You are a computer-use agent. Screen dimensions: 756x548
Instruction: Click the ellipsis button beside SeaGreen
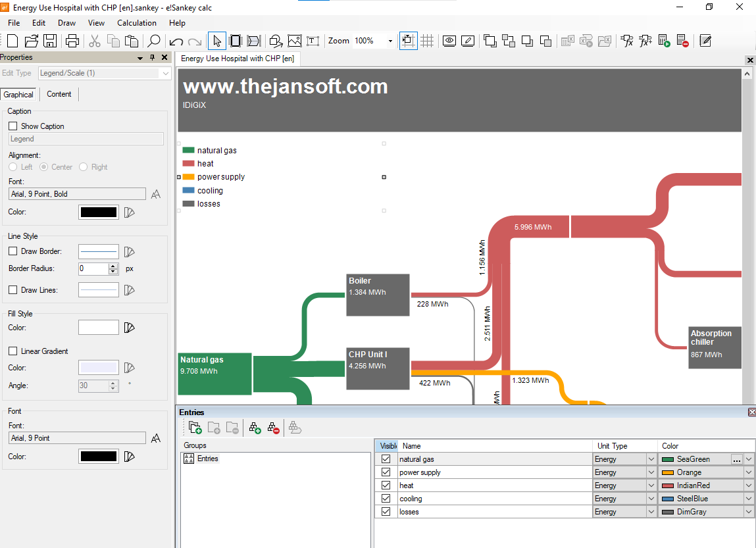(736, 459)
